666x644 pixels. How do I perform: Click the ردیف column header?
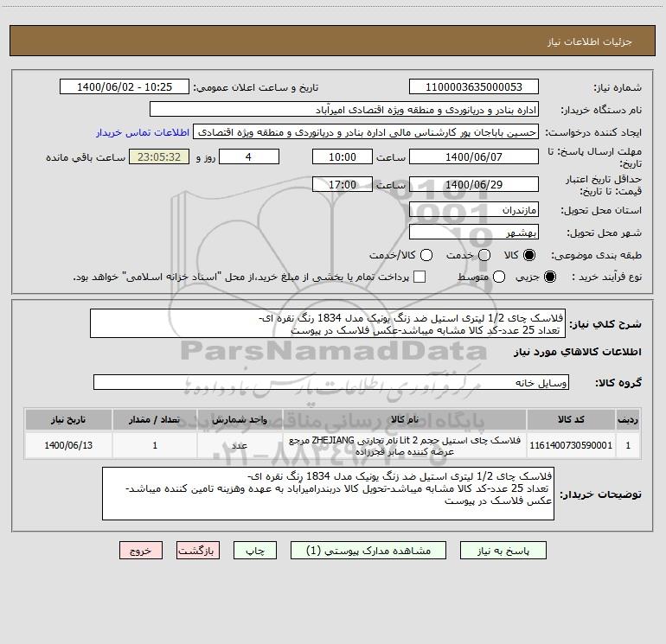point(628,420)
